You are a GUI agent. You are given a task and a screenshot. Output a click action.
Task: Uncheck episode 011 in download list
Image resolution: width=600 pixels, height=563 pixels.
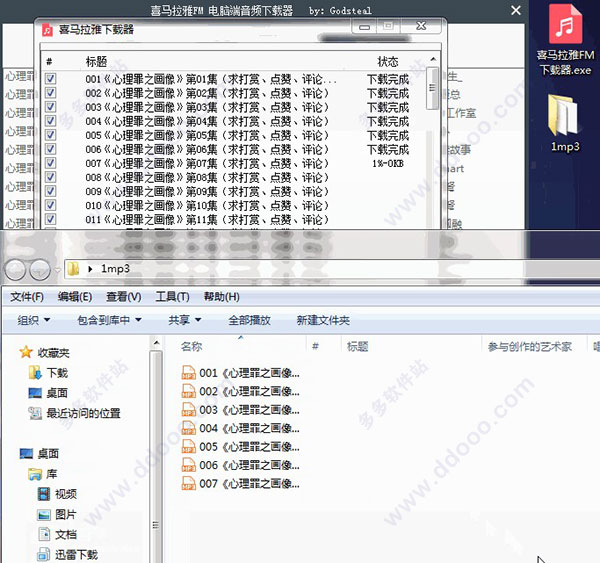(51, 219)
